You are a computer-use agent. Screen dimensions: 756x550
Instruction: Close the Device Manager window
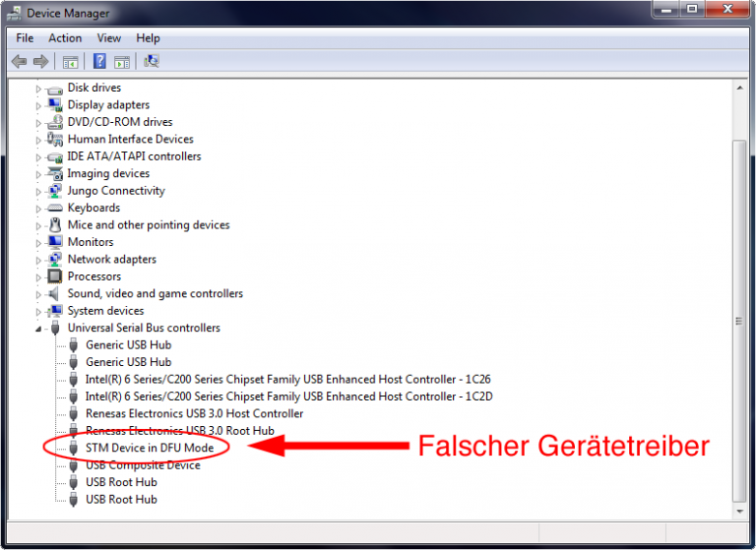(x=727, y=9)
